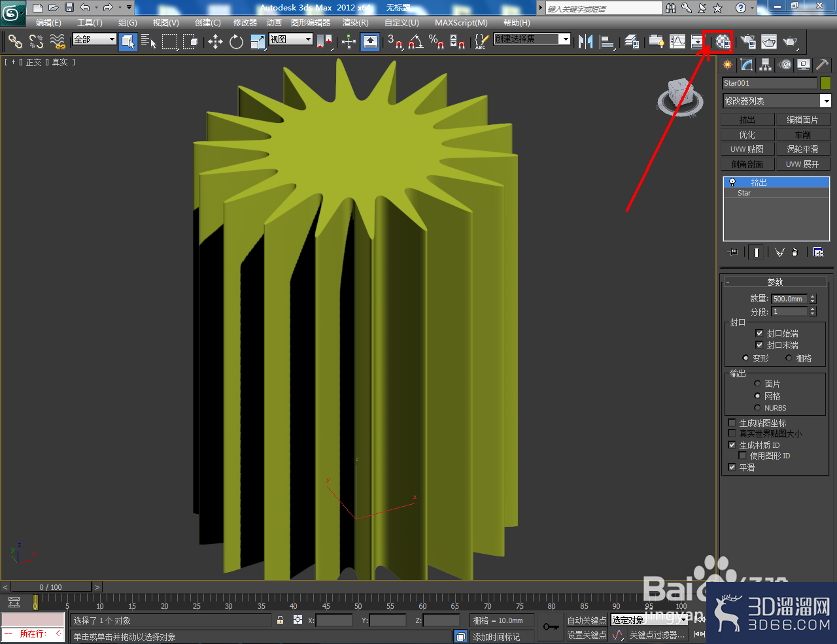Image resolution: width=837 pixels, height=644 pixels.
Task: Toggle Percent Snap
Action: (x=437, y=41)
